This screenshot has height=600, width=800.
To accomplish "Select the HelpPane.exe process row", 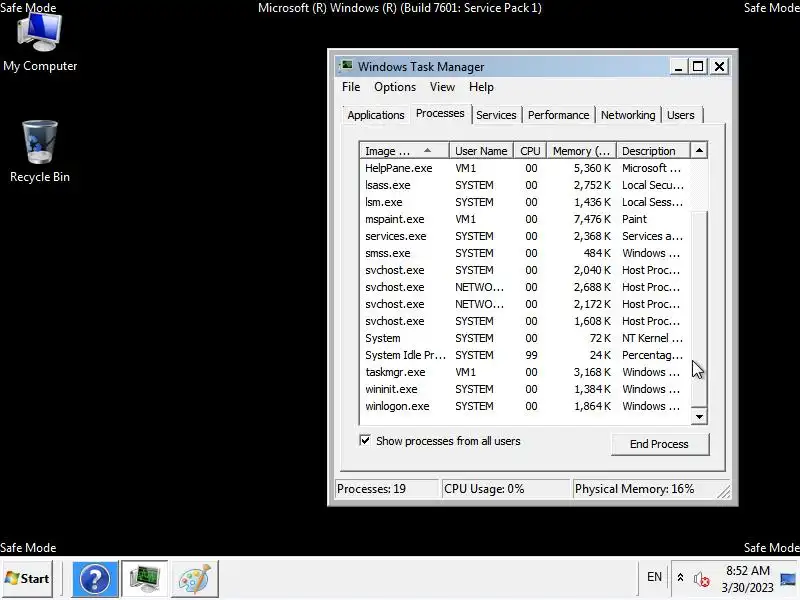I will pyautogui.click(x=524, y=168).
